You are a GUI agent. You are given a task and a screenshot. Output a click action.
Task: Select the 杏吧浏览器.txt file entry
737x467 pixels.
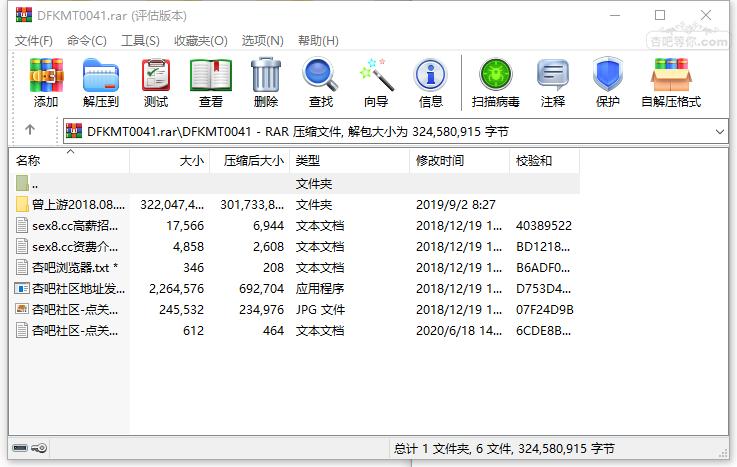point(294,268)
